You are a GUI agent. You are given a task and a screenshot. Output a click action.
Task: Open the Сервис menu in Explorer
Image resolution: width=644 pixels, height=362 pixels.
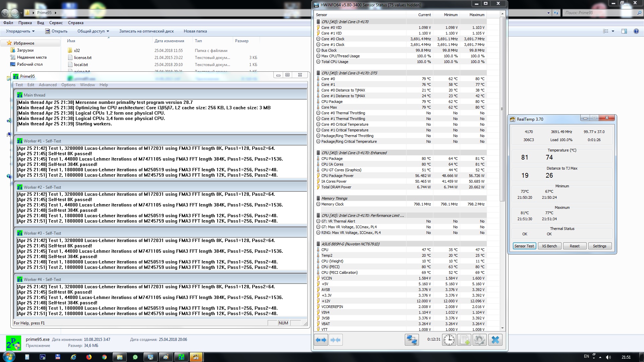(56, 23)
